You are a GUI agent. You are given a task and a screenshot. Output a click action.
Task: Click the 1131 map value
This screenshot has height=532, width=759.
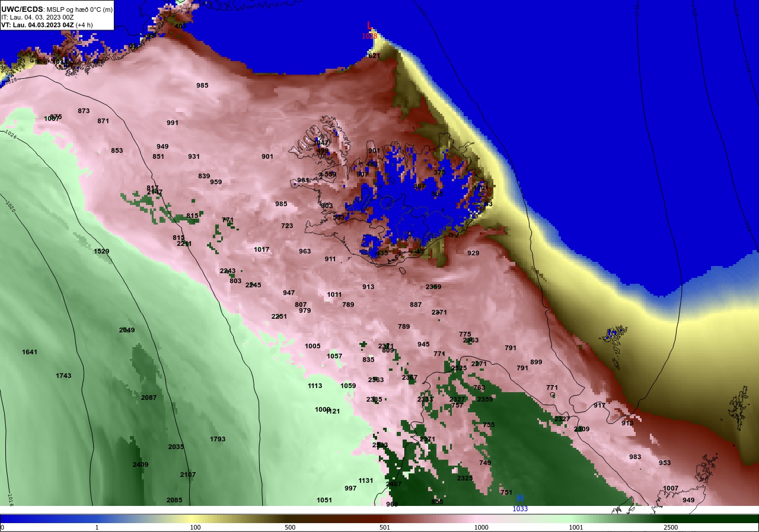point(366,480)
